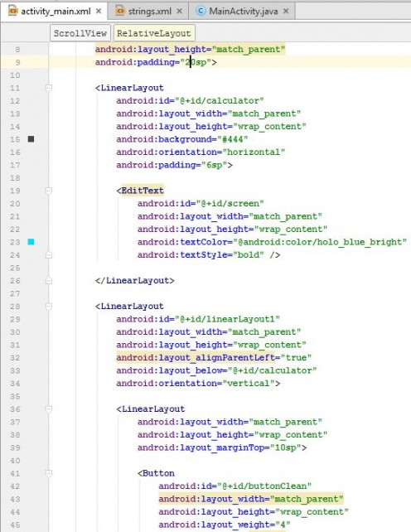This screenshot has width=411, height=532.
Task: Fold the closing EditText marker at line 24
Action: [x=49, y=254]
